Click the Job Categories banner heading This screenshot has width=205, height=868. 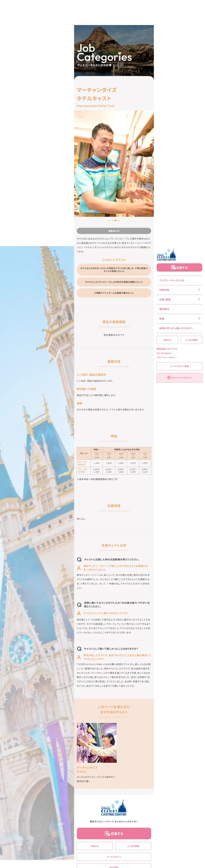[104, 53]
